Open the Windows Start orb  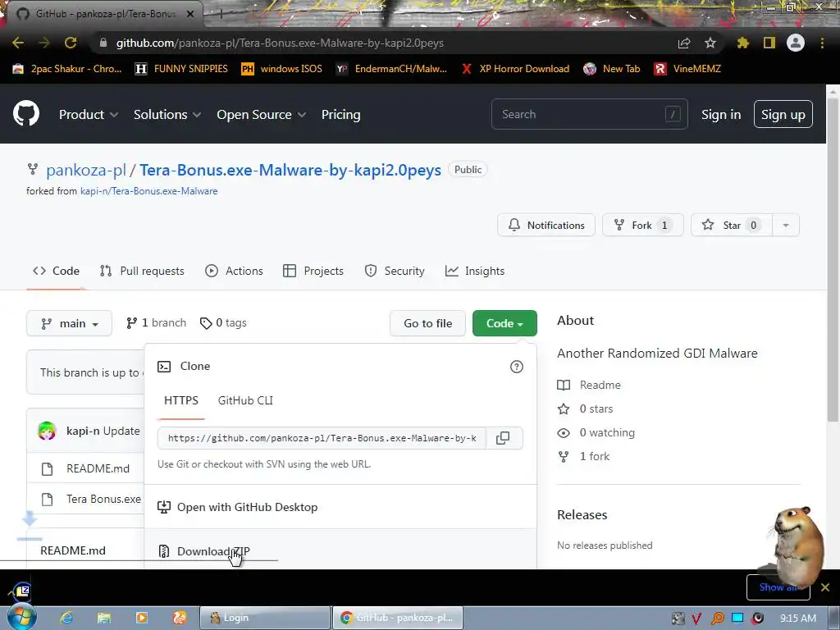(22, 617)
